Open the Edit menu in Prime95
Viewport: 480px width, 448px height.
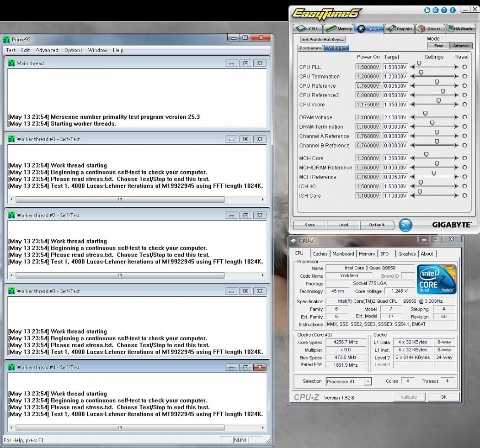tap(26, 50)
